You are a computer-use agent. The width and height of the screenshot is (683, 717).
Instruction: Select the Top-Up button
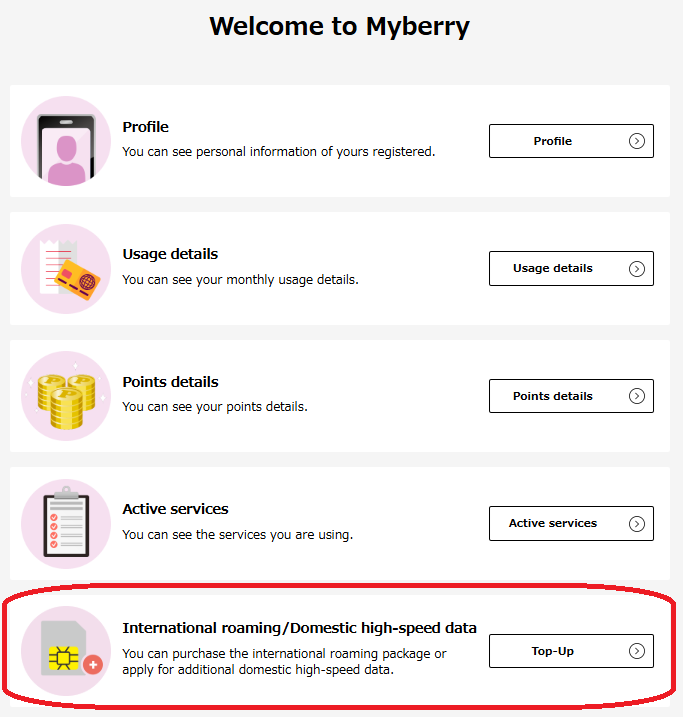(571, 651)
